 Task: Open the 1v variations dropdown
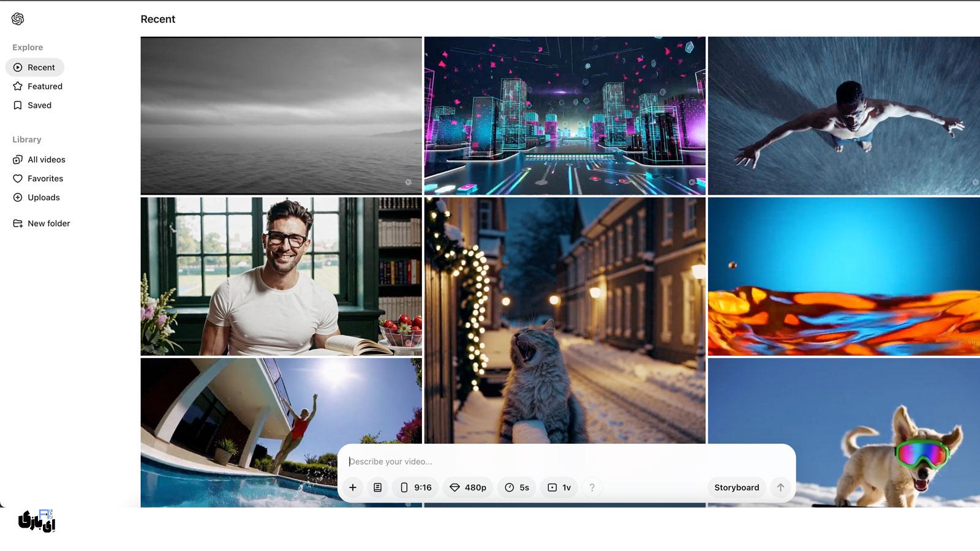(559, 487)
